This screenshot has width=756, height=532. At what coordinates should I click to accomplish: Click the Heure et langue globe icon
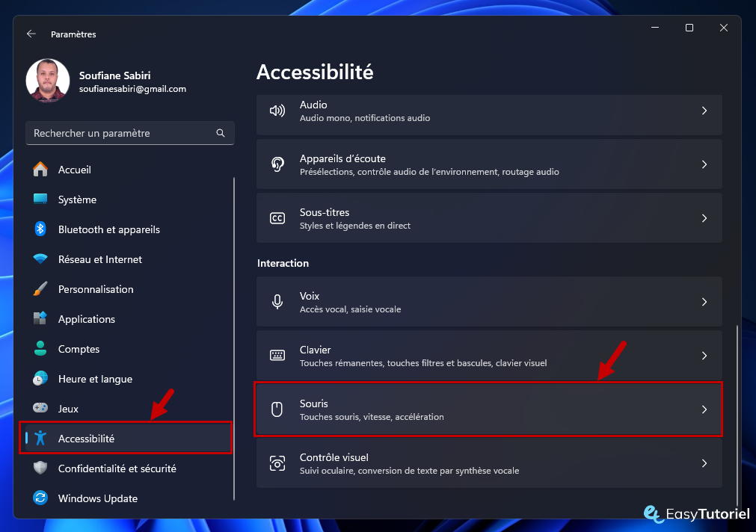click(40, 378)
